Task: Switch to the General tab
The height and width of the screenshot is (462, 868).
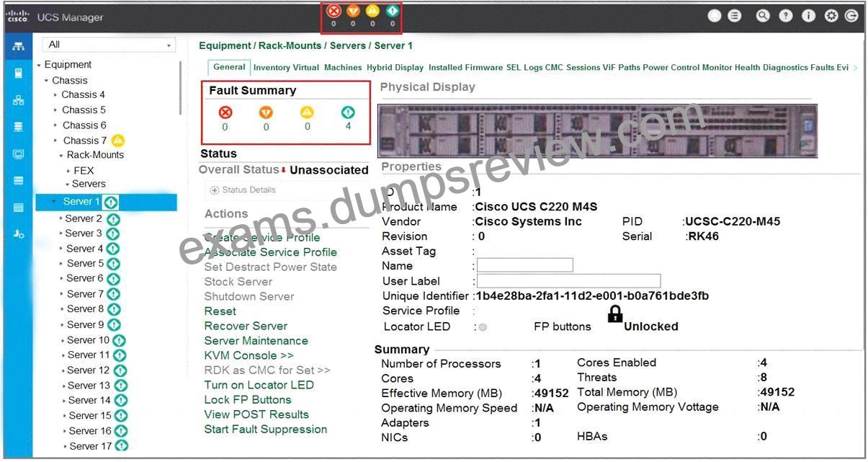Action: 229,67
